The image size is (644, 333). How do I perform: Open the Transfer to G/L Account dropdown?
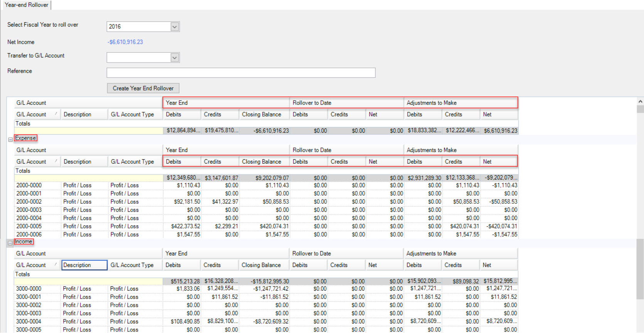click(x=175, y=57)
